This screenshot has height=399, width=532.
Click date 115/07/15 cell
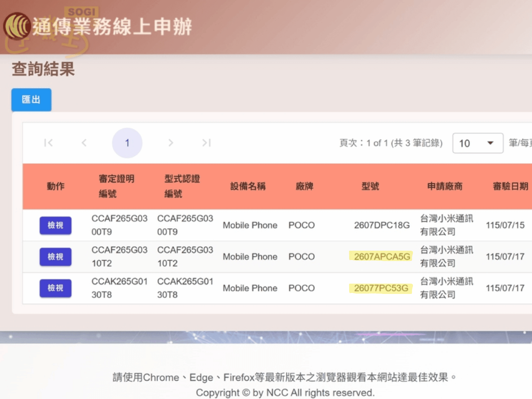(x=505, y=225)
